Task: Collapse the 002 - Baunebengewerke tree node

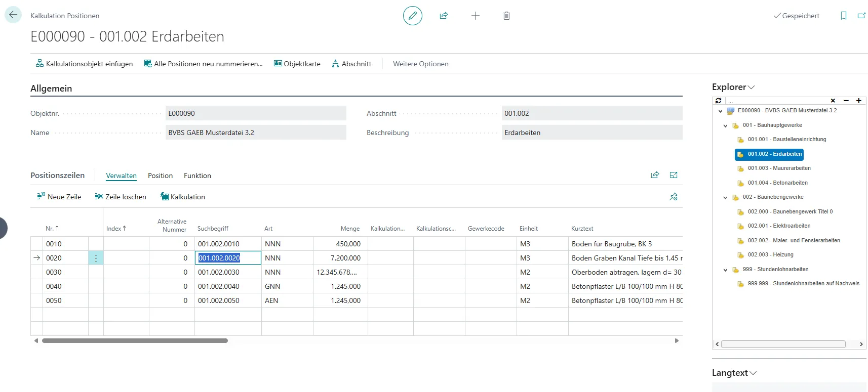Action: click(725, 197)
